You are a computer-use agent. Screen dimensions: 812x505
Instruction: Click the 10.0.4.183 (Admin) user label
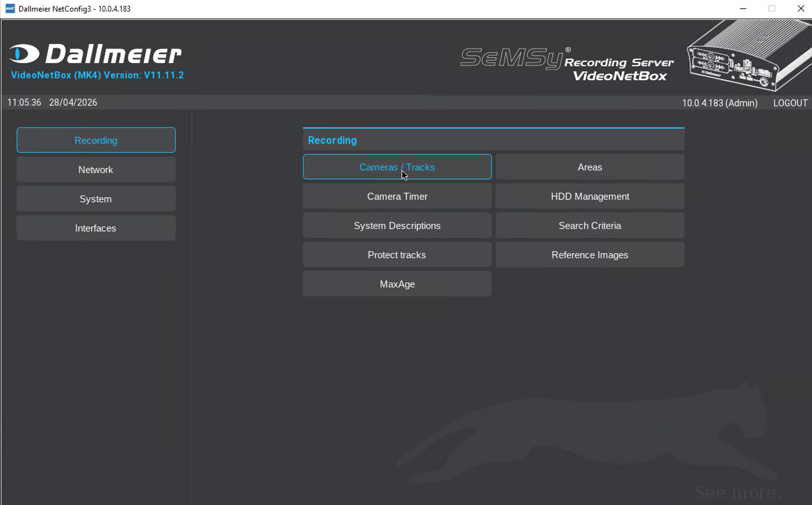tap(720, 103)
